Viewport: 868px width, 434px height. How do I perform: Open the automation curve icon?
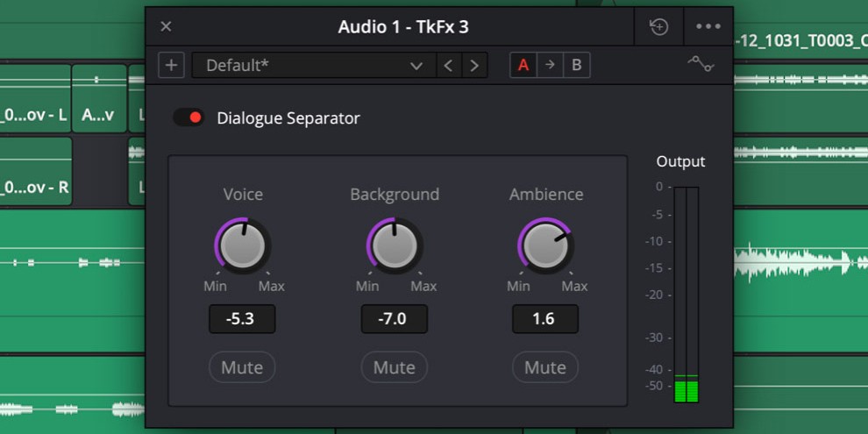pos(701,64)
